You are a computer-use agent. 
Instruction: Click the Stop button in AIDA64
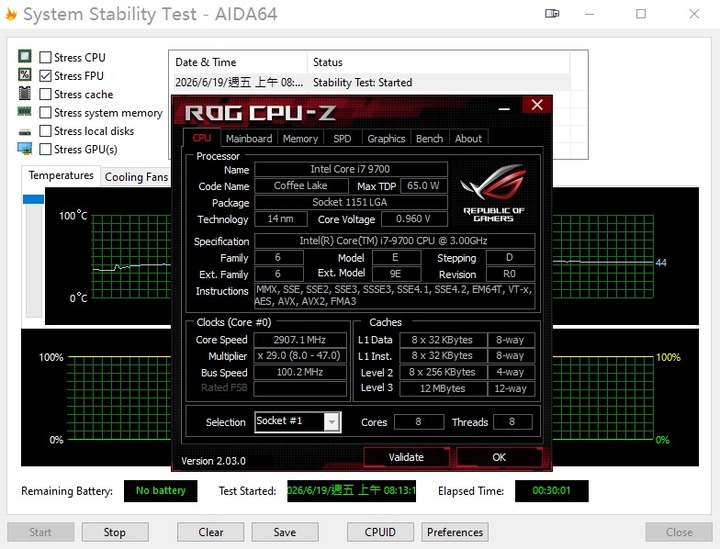[115, 532]
